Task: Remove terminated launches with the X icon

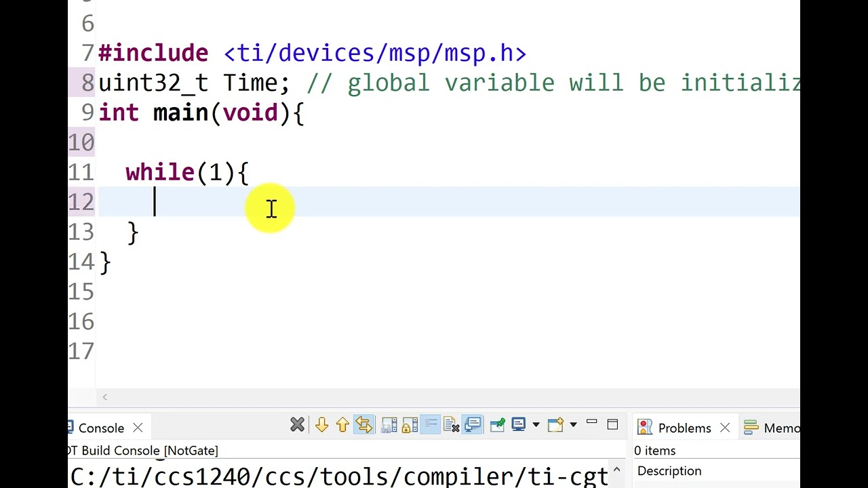Action: tap(297, 425)
